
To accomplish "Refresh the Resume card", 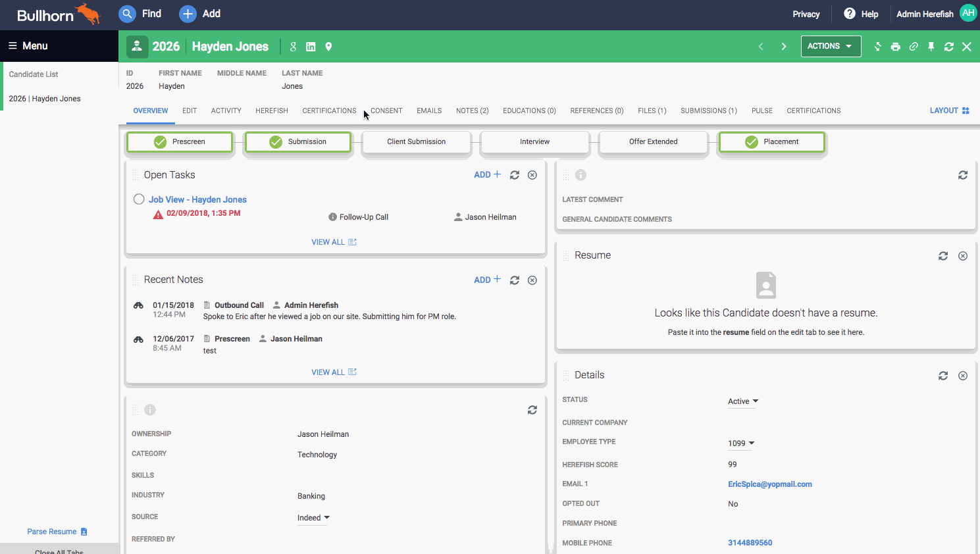I will (943, 256).
